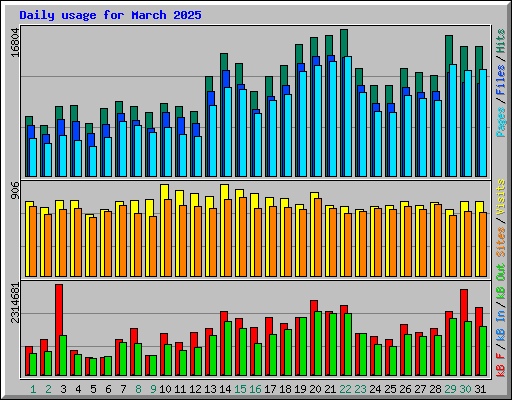Click day label 10 on the x-axis

coord(165,389)
